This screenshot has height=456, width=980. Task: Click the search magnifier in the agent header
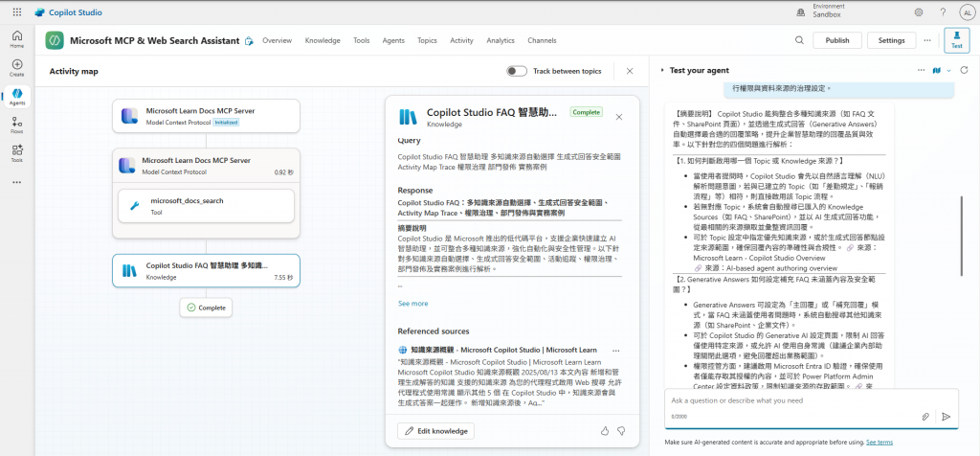[799, 40]
